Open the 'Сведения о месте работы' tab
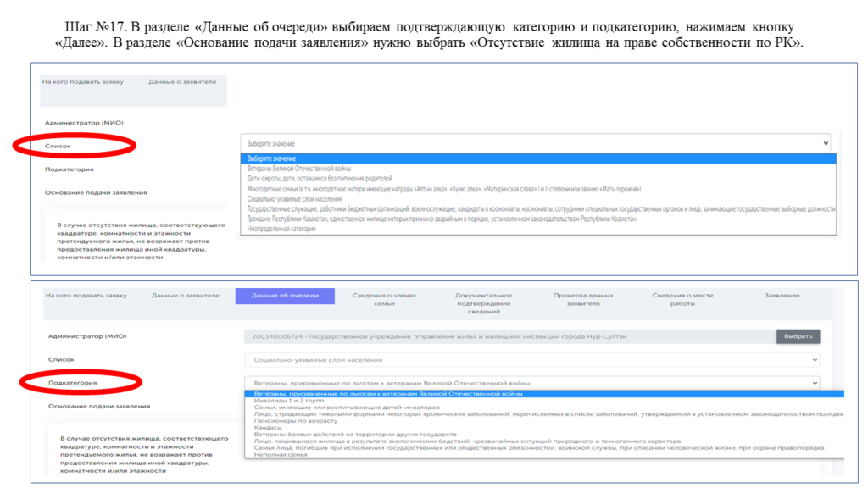This screenshot has height=488, width=868. coord(682,299)
